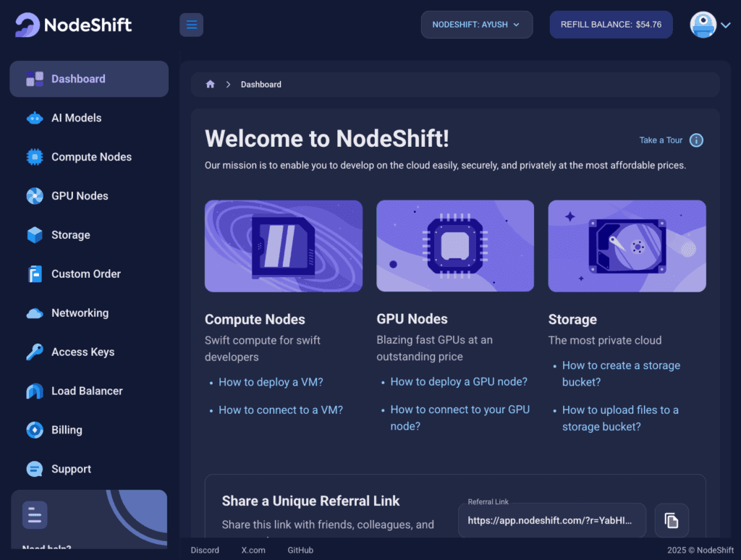
Task: Open the Support sidebar label
Action: (x=71, y=469)
